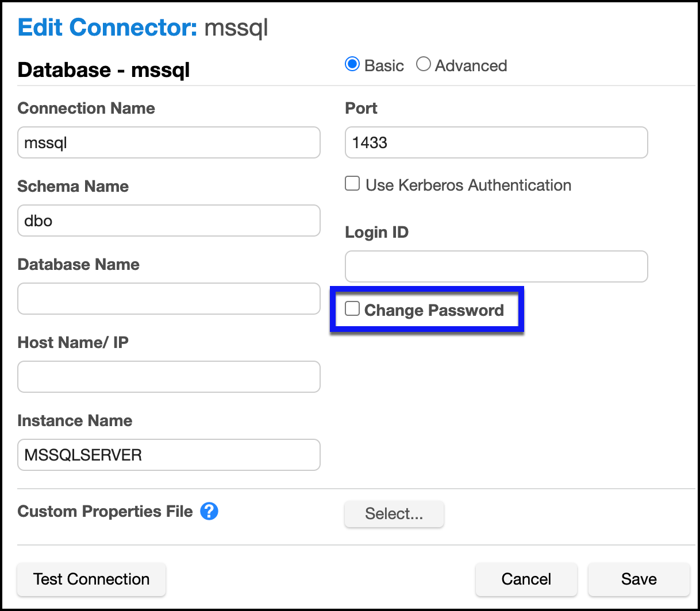Click the Custom Properties File help icon

click(x=209, y=511)
